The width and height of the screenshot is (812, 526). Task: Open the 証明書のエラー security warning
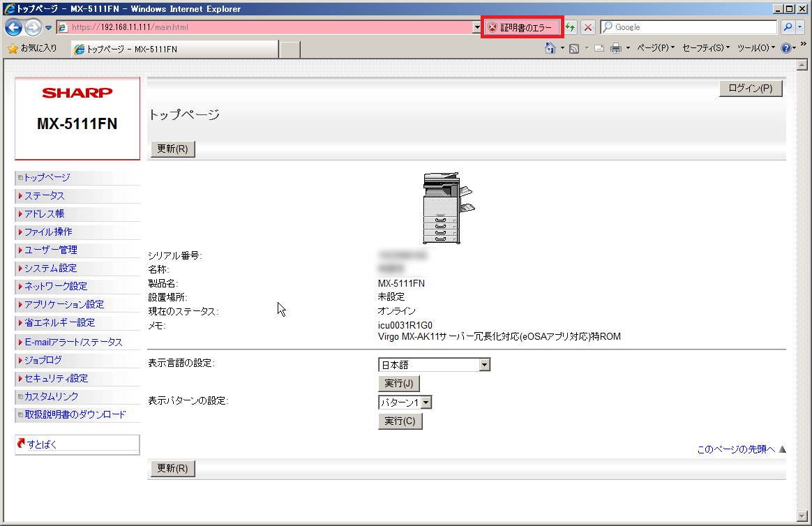click(x=522, y=27)
